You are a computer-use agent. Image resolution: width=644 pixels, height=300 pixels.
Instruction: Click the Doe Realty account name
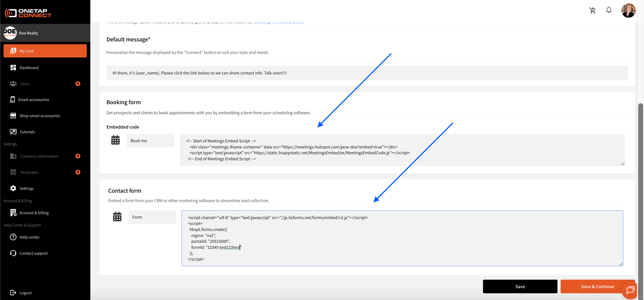[x=28, y=33]
